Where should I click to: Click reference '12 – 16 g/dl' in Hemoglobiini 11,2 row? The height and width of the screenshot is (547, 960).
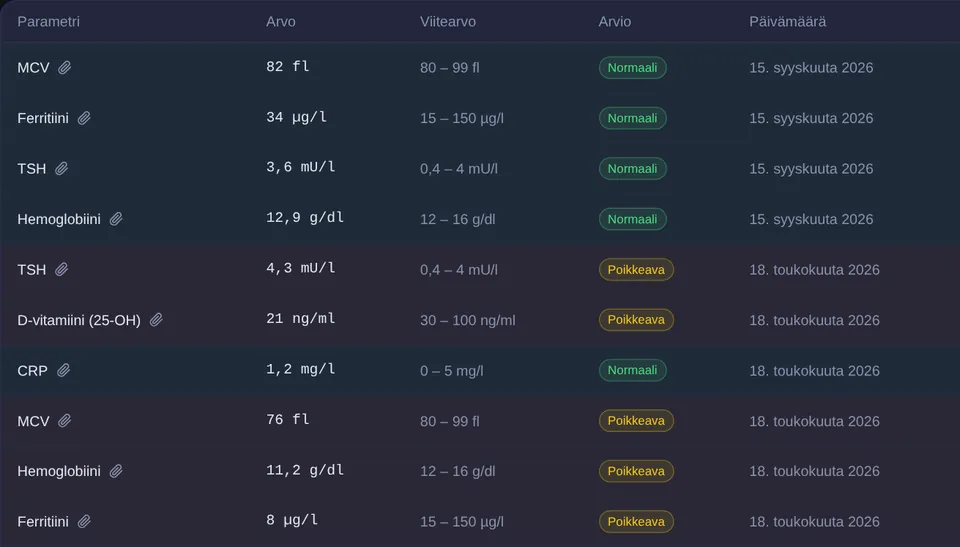click(x=457, y=471)
